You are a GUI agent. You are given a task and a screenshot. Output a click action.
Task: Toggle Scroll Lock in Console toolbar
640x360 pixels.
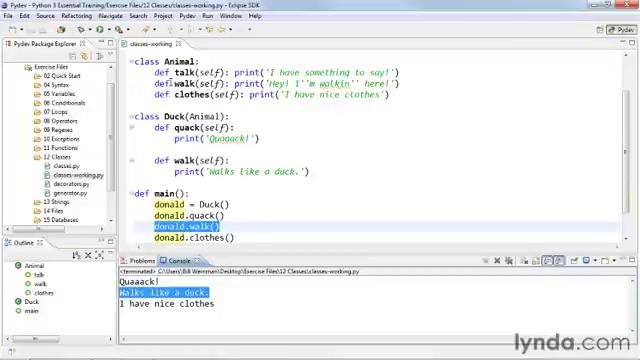click(x=536, y=260)
